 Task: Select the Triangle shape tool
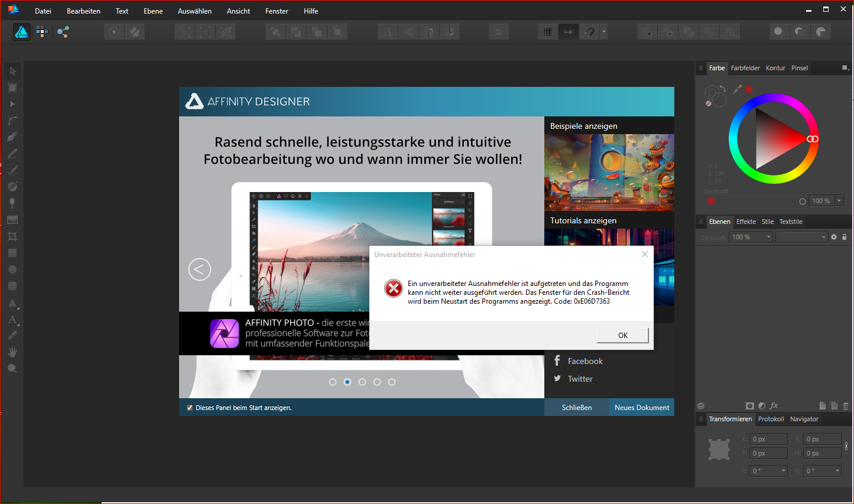click(12, 303)
